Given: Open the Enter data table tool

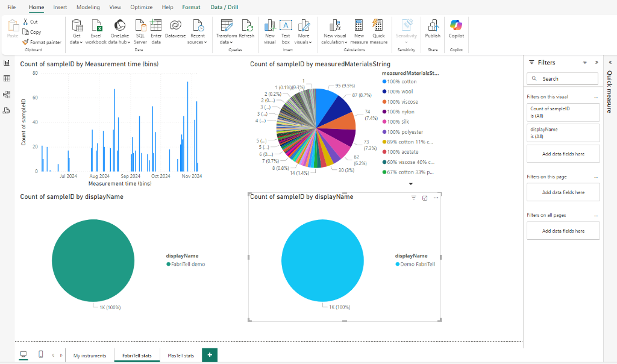Looking at the screenshot, I should 156,31.
